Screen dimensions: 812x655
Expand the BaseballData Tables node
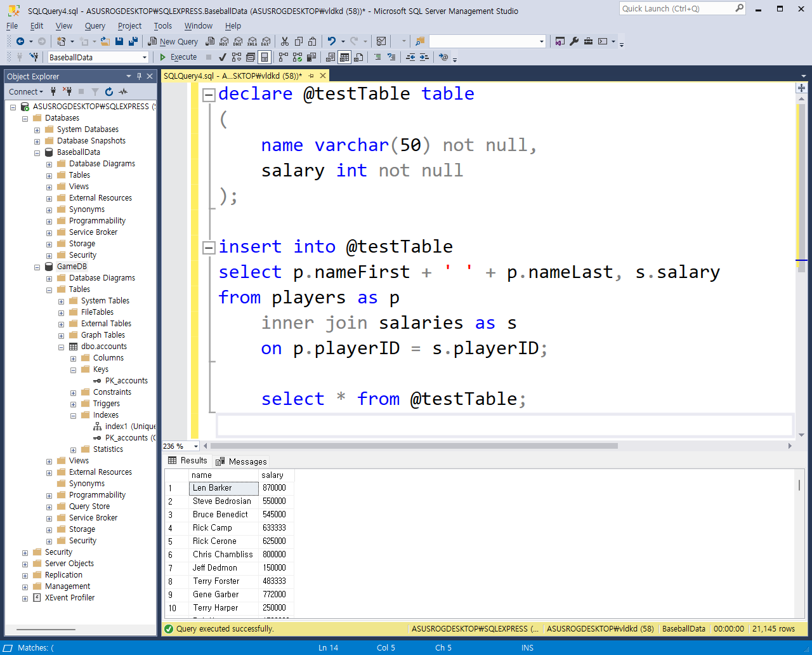[x=49, y=175]
